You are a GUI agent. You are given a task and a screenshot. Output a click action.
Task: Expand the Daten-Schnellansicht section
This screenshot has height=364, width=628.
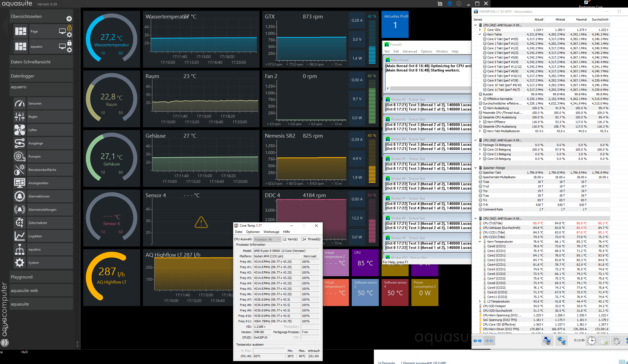click(x=41, y=62)
